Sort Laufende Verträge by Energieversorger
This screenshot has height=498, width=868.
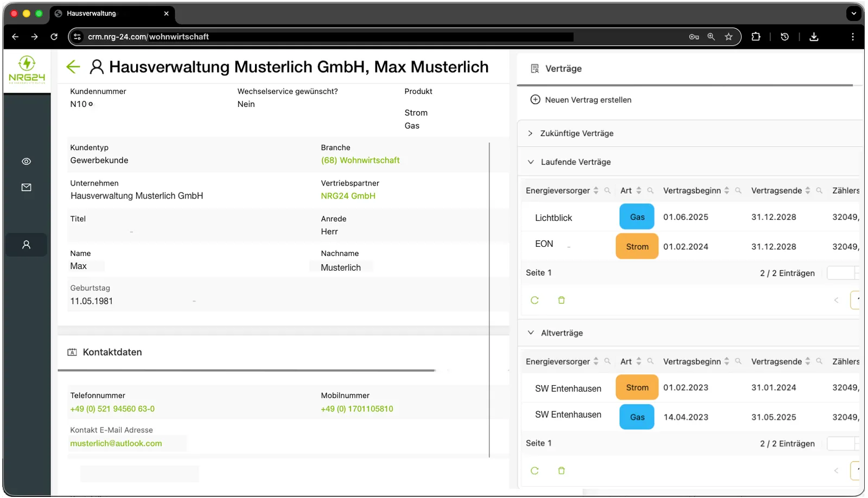point(596,190)
